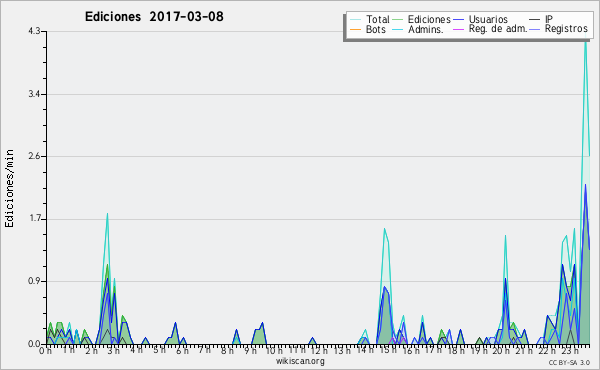Click the '3 h' x-axis label
This screenshot has height=370, width=600.
pyautogui.click(x=113, y=350)
